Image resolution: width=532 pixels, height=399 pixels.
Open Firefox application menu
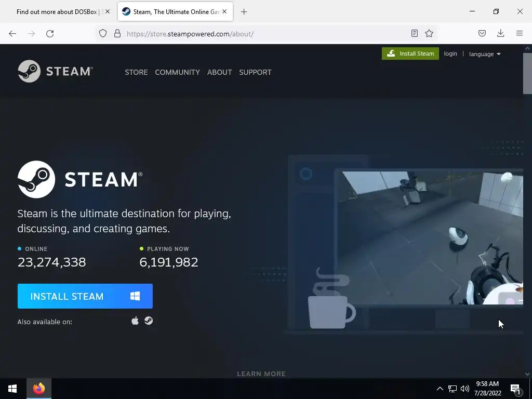coord(520,33)
